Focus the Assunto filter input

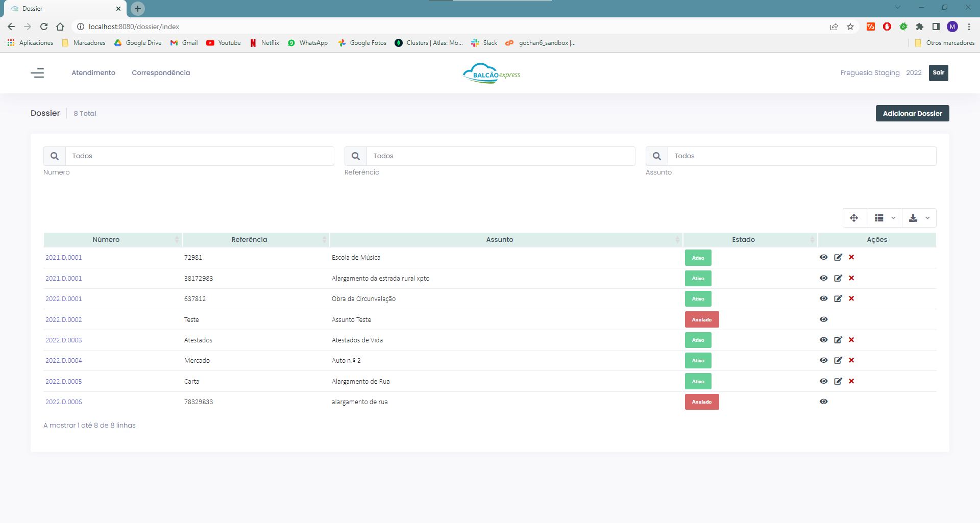point(802,156)
